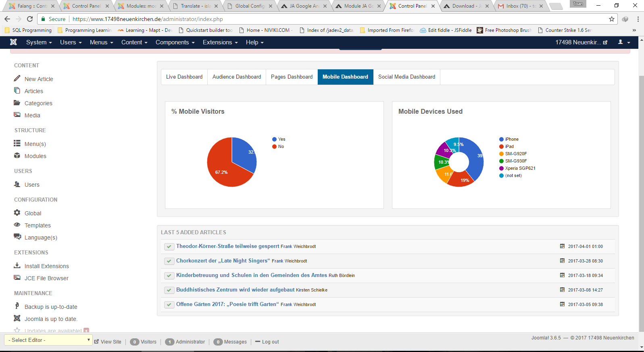Screen dimensions: 644x352
Task: Click the external-link icon beside 17498 Neuenkir...
Action: [x=605, y=42]
